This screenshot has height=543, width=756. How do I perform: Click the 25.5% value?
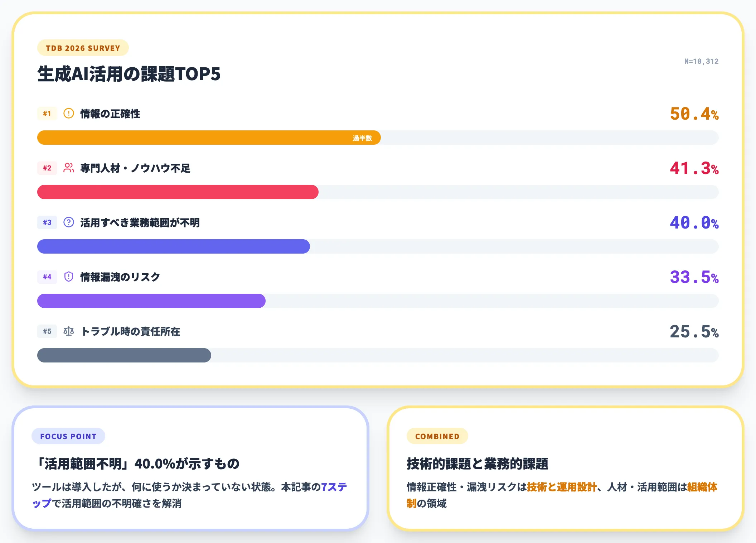tap(694, 332)
